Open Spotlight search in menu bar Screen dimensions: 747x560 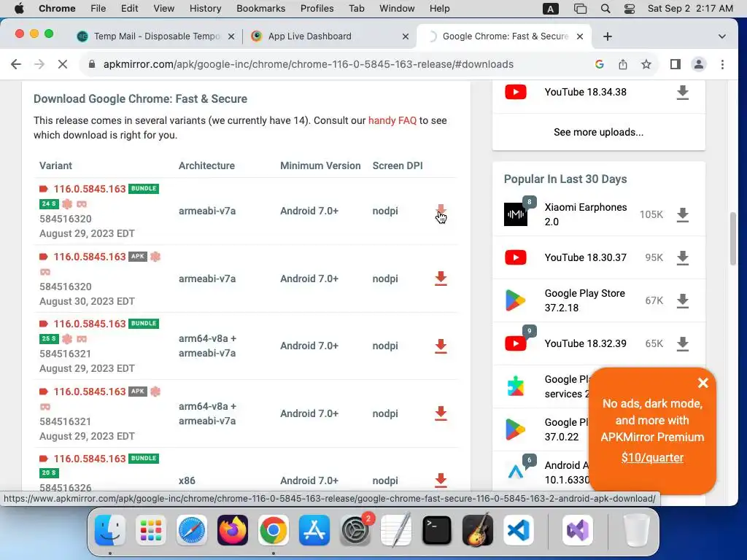[605, 9]
